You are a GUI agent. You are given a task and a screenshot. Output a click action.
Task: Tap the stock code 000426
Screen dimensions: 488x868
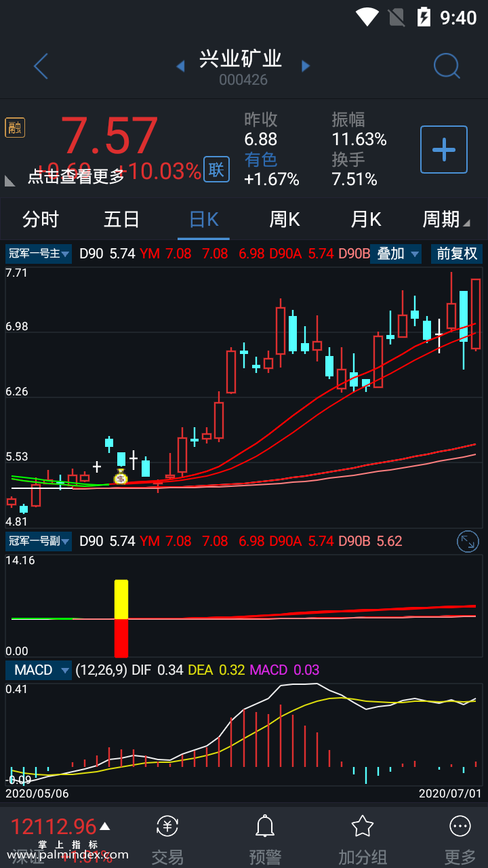(243, 80)
